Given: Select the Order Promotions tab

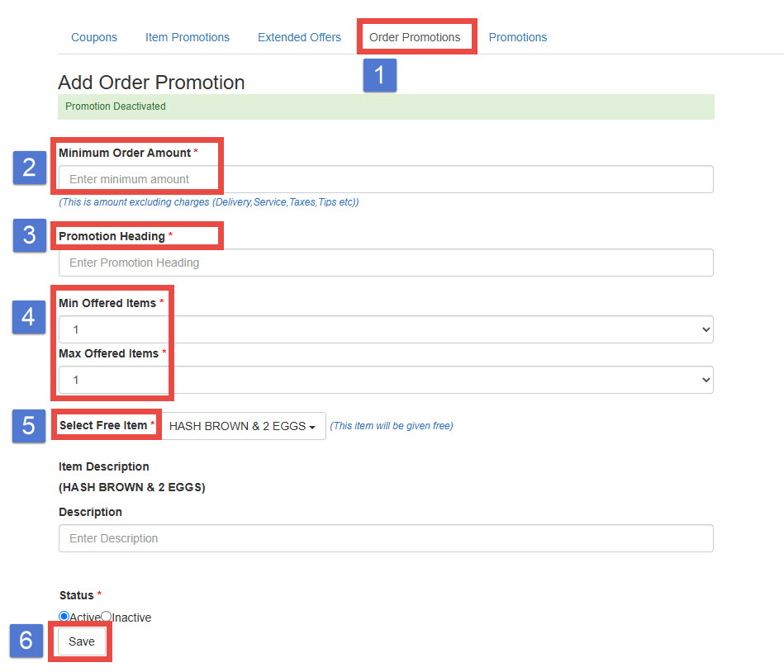Looking at the screenshot, I should (415, 37).
